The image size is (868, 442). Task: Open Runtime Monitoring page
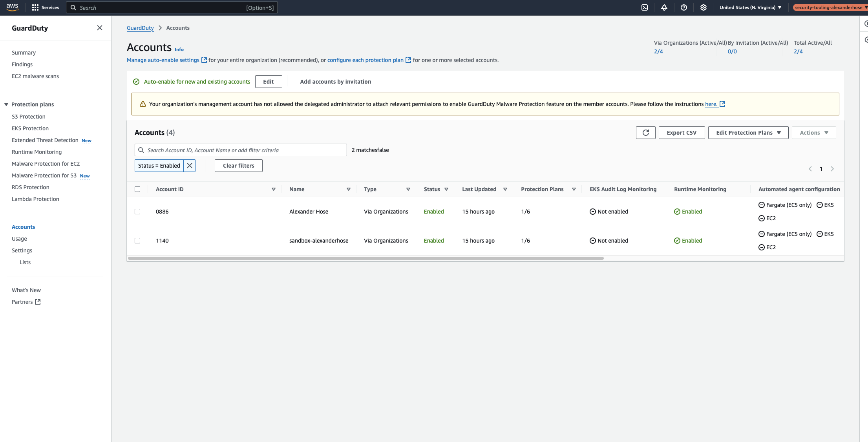pos(37,152)
